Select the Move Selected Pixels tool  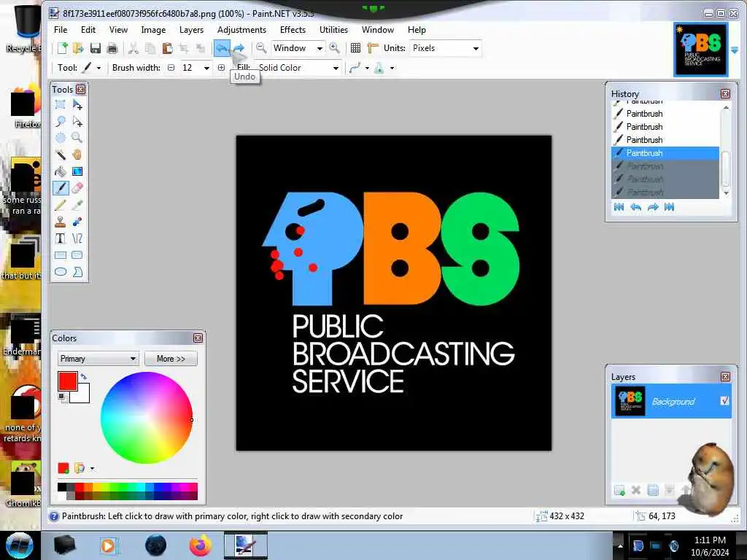pyautogui.click(x=77, y=105)
